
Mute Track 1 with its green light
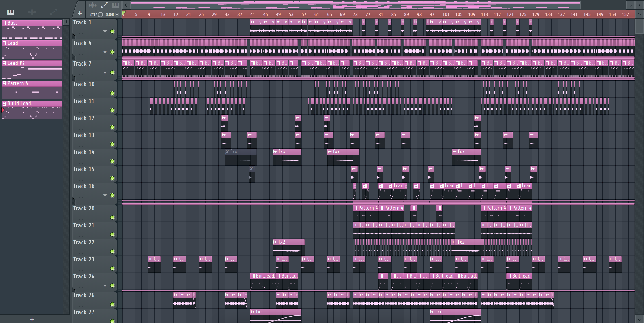pyautogui.click(x=112, y=32)
